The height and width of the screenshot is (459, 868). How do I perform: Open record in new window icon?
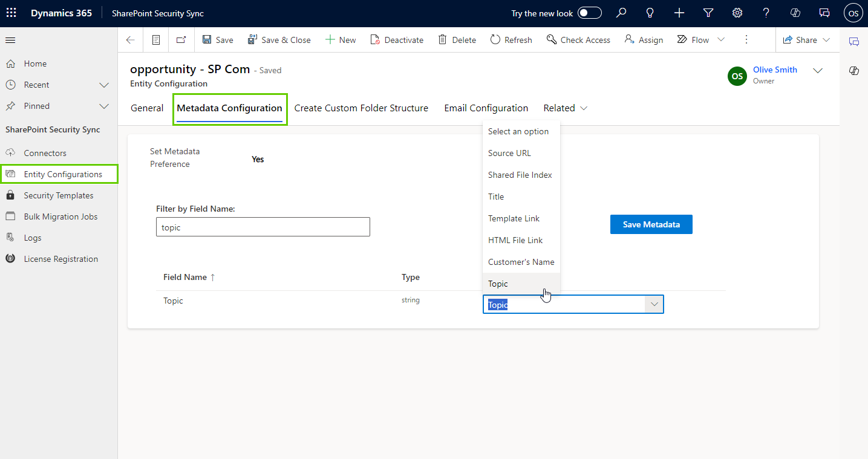coord(181,40)
